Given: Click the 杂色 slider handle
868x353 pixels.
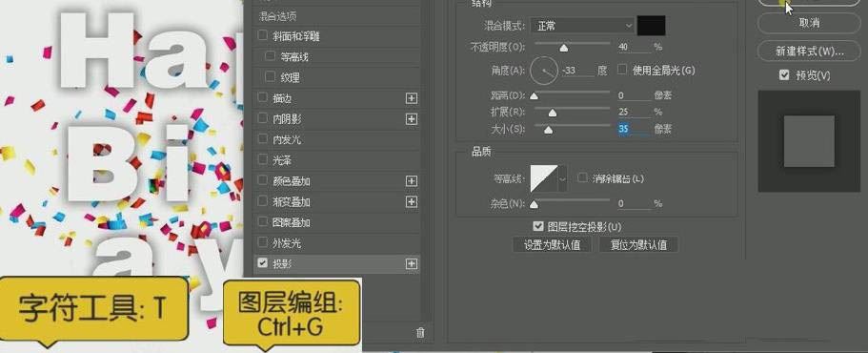Looking at the screenshot, I should pyautogui.click(x=534, y=204).
